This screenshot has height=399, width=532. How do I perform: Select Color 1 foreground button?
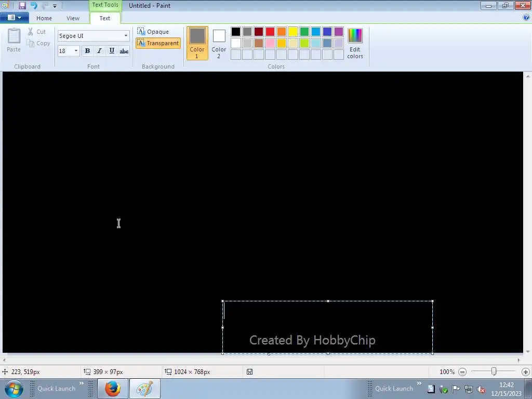(197, 43)
